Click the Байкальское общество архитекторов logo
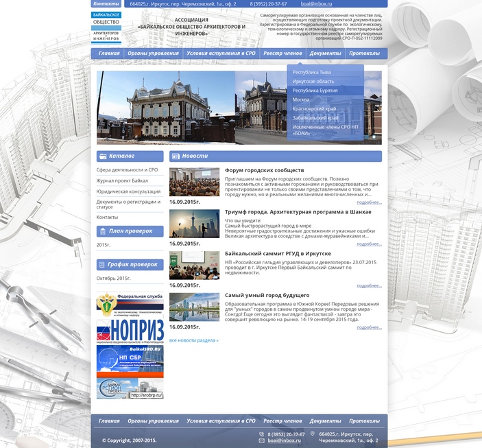This screenshot has height=448, width=482. [106, 27]
